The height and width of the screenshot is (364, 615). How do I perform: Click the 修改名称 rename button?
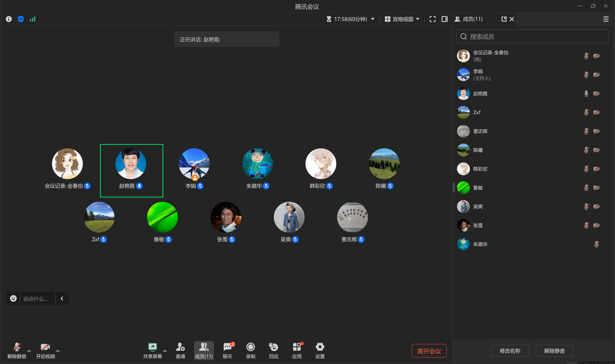510,351
